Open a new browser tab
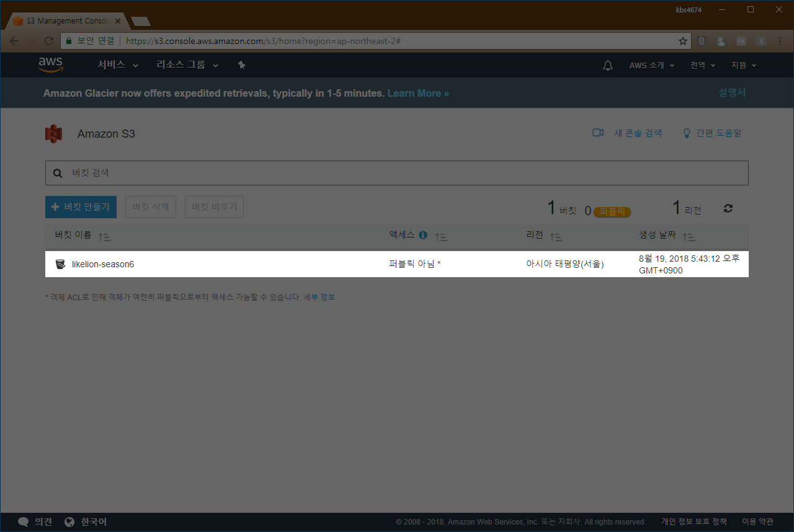Screen dimensions: 794x532 pyautogui.click(x=141, y=21)
